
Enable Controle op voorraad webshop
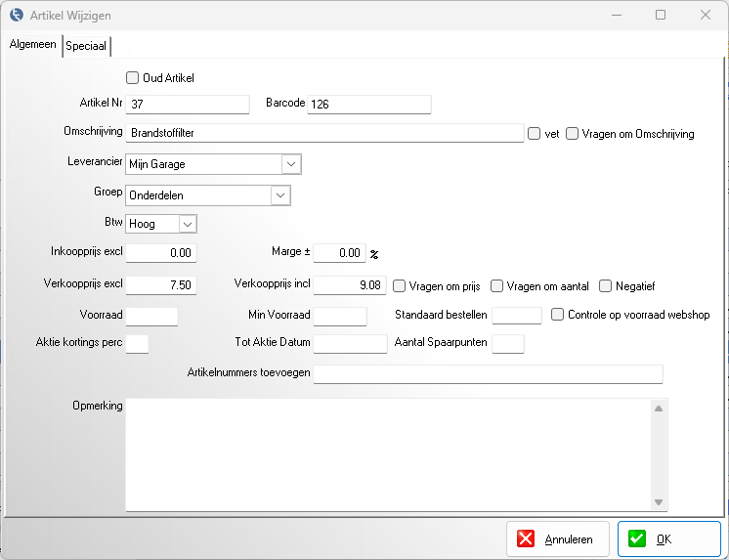pyautogui.click(x=558, y=315)
